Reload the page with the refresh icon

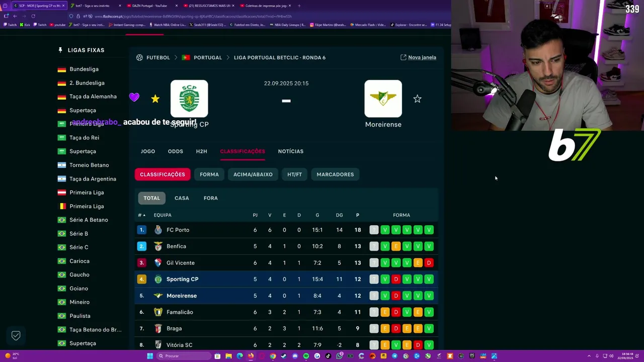(x=33, y=16)
